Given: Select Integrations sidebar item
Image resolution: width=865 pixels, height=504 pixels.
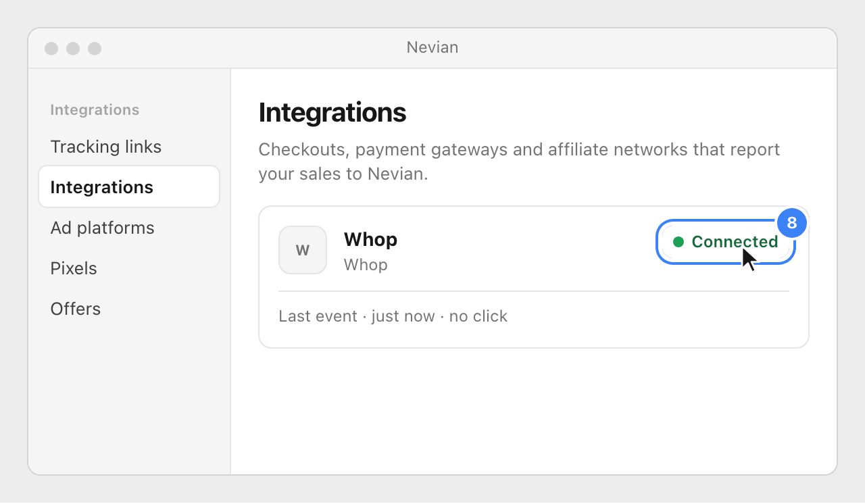Looking at the screenshot, I should [x=128, y=186].
